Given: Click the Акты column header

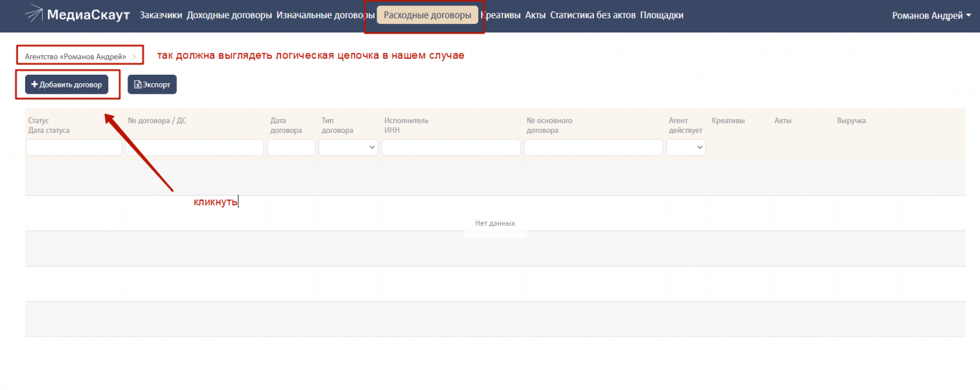Looking at the screenshot, I should 783,121.
